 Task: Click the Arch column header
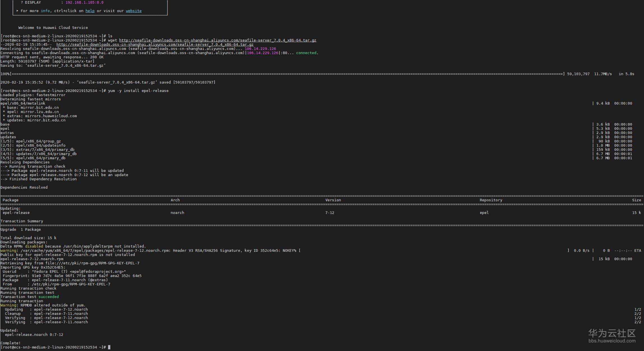pos(175,200)
